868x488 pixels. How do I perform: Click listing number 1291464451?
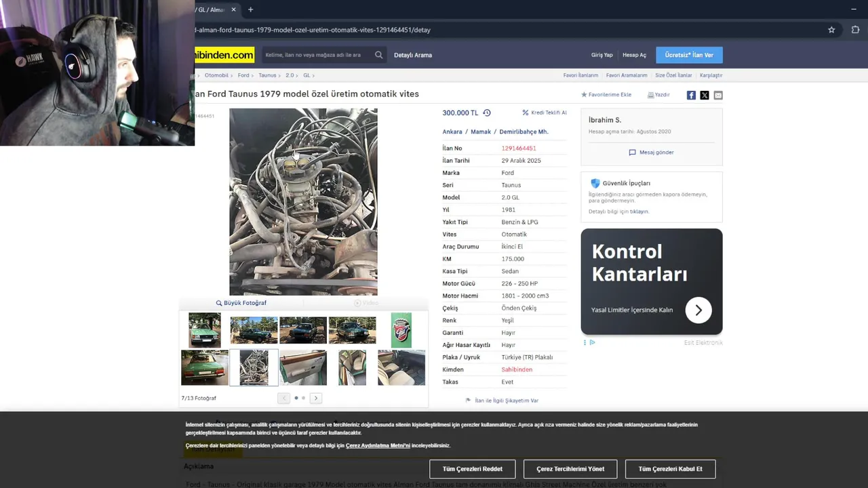point(519,148)
